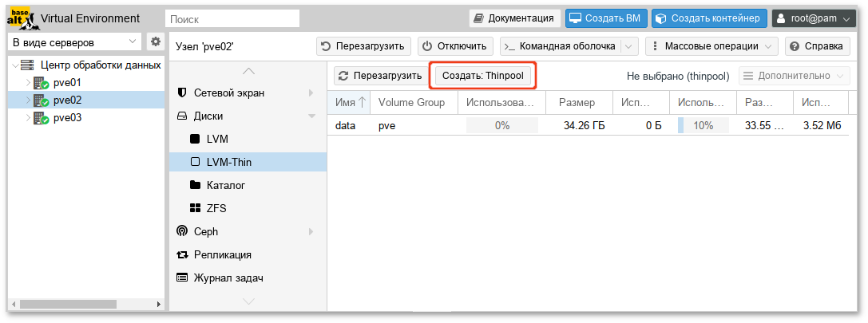The width and height of the screenshot is (868, 323).
Task: Click the LVM filled square icon
Action: (x=195, y=139)
